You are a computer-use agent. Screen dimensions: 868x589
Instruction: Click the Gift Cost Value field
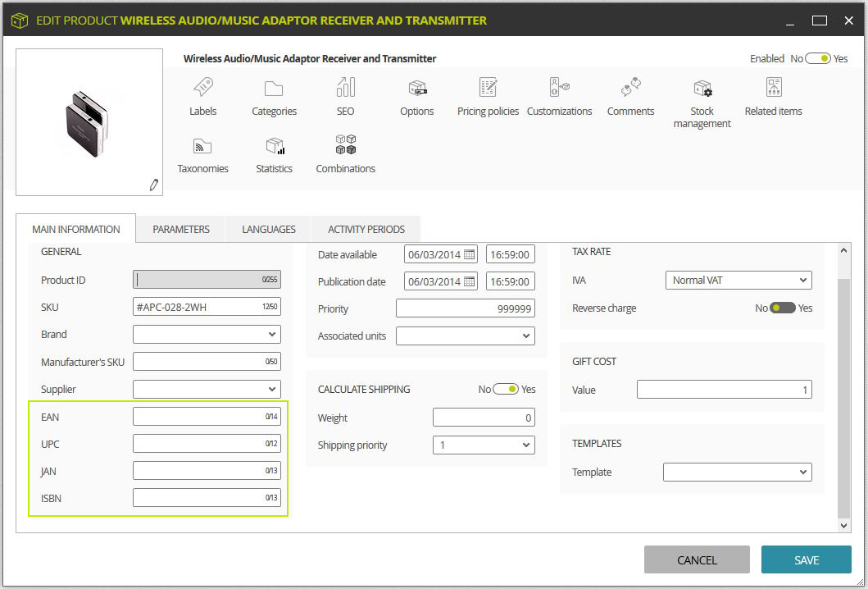(x=724, y=390)
